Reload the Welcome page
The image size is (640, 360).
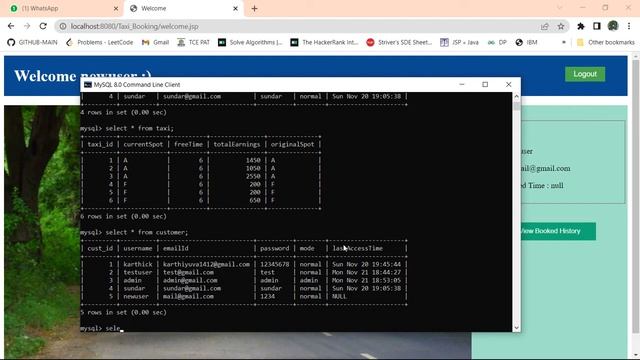point(43,26)
